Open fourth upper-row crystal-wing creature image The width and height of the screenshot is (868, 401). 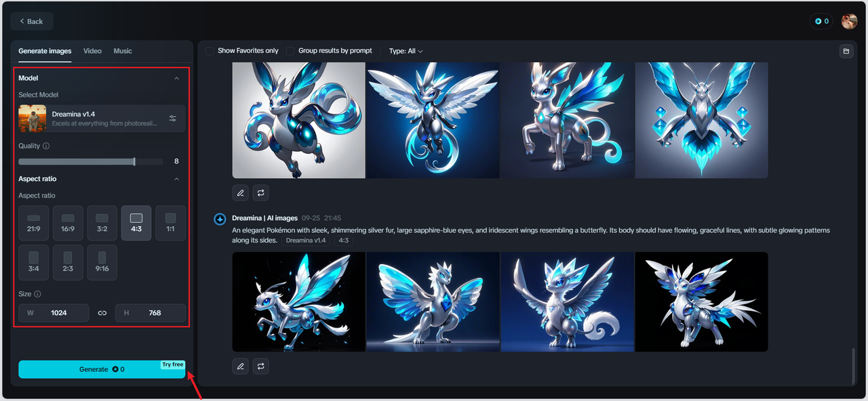702,120
